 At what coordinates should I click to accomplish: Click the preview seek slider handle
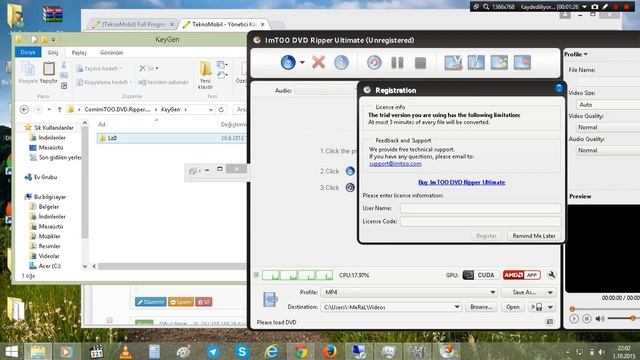572,309
